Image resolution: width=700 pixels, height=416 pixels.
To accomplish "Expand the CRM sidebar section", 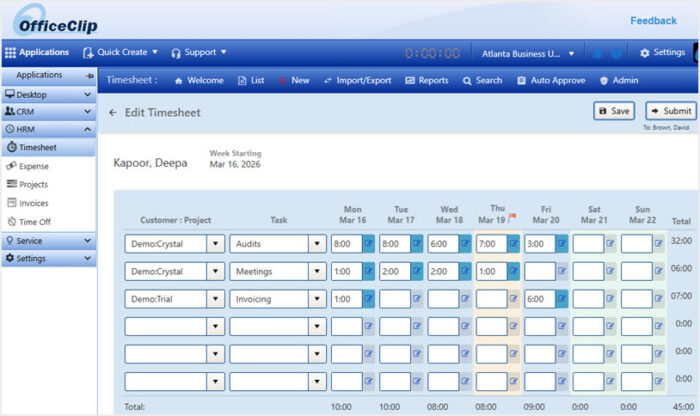I will [48, 112].
